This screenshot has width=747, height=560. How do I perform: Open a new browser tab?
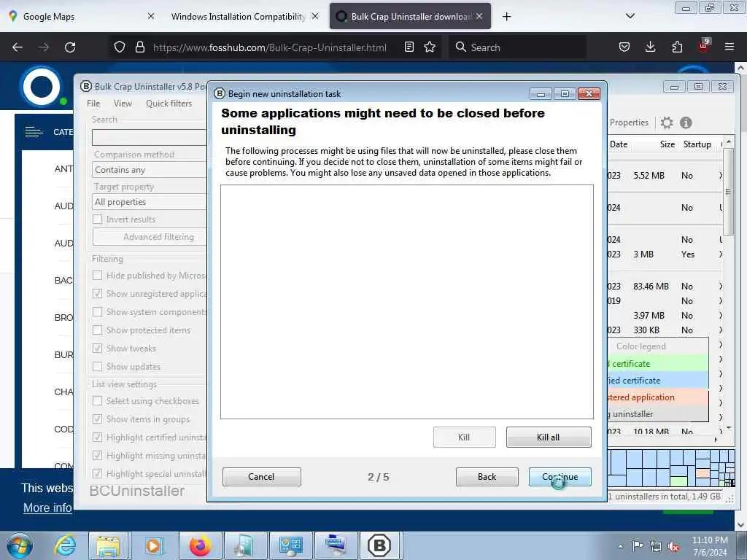tap(506, 16)
